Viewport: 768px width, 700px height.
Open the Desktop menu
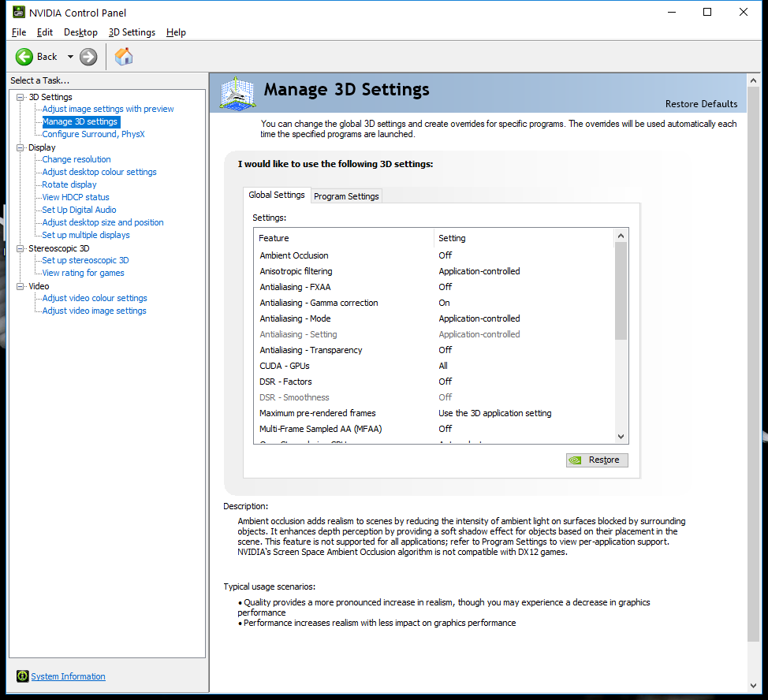80,32
